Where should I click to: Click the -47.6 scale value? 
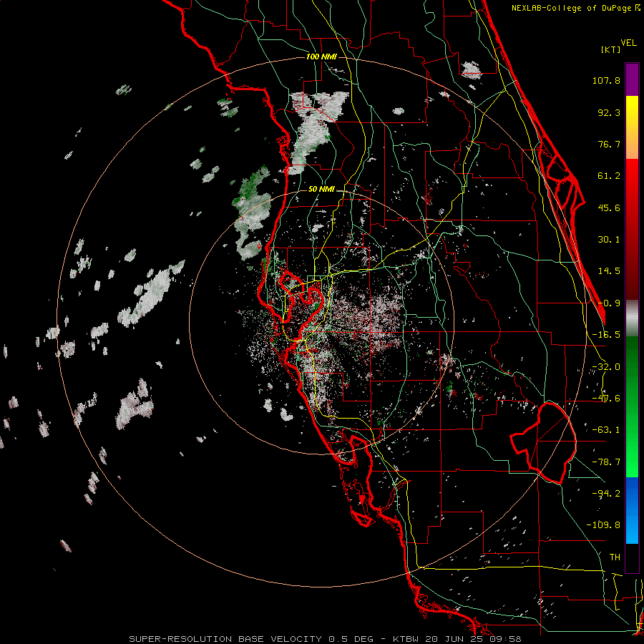coord(606,399)
